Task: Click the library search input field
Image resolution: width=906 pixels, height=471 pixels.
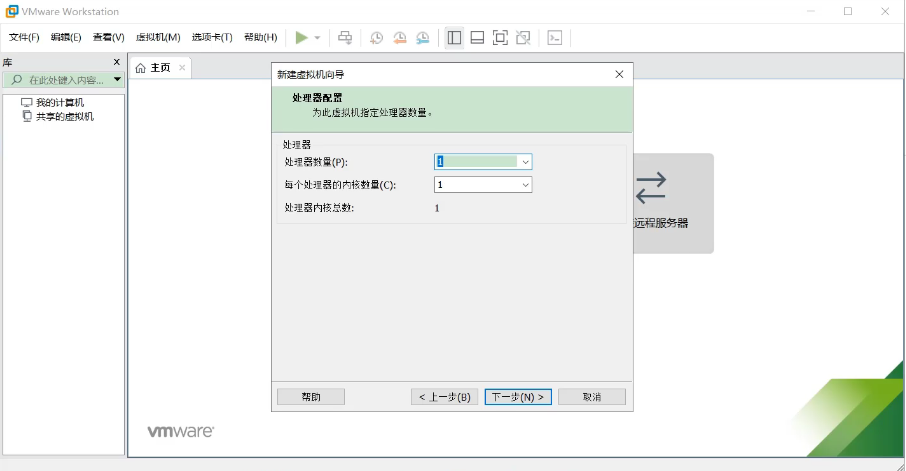Action: coord(66,80)
